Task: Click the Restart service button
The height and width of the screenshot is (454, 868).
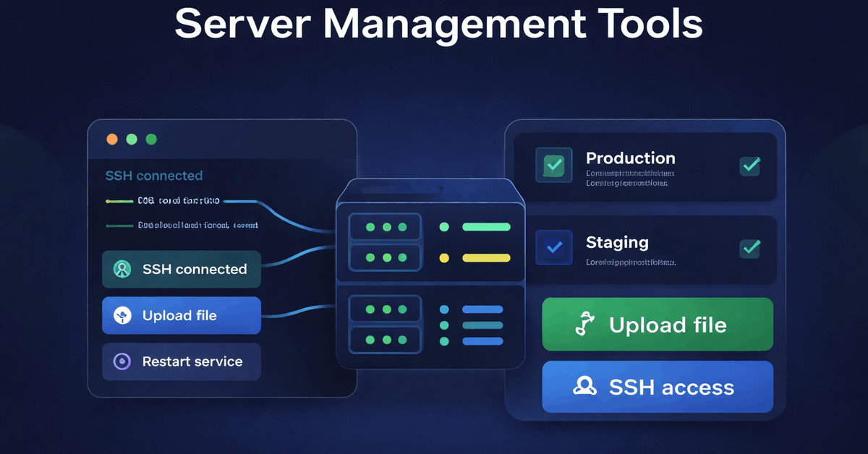Action: pos(181,361)
